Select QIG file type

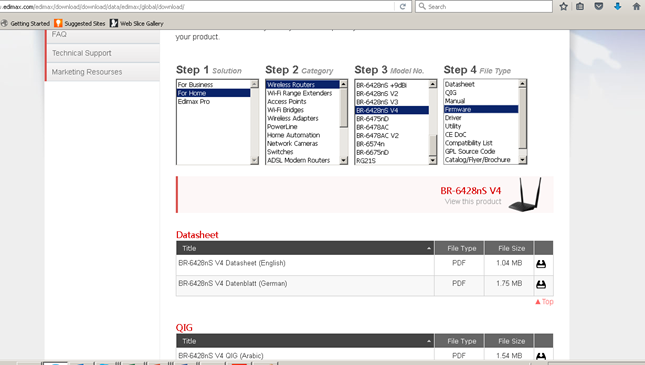481,93
